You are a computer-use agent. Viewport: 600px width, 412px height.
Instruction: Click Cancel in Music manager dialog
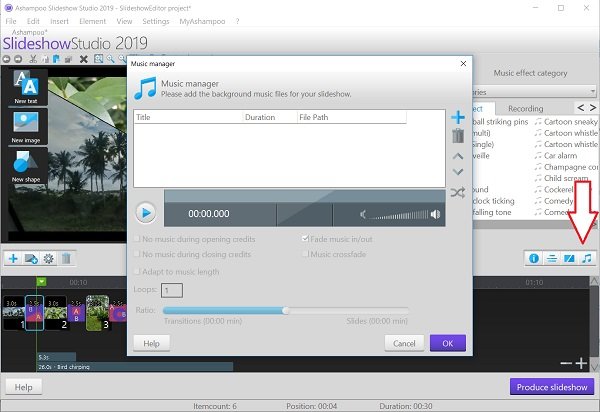[x=404, y=343]
